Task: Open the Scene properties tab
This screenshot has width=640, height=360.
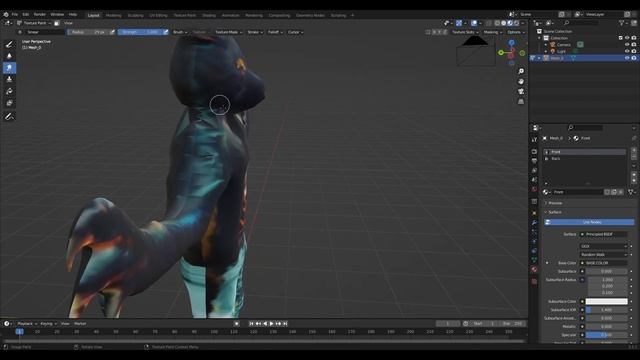Action: point(534,180)
